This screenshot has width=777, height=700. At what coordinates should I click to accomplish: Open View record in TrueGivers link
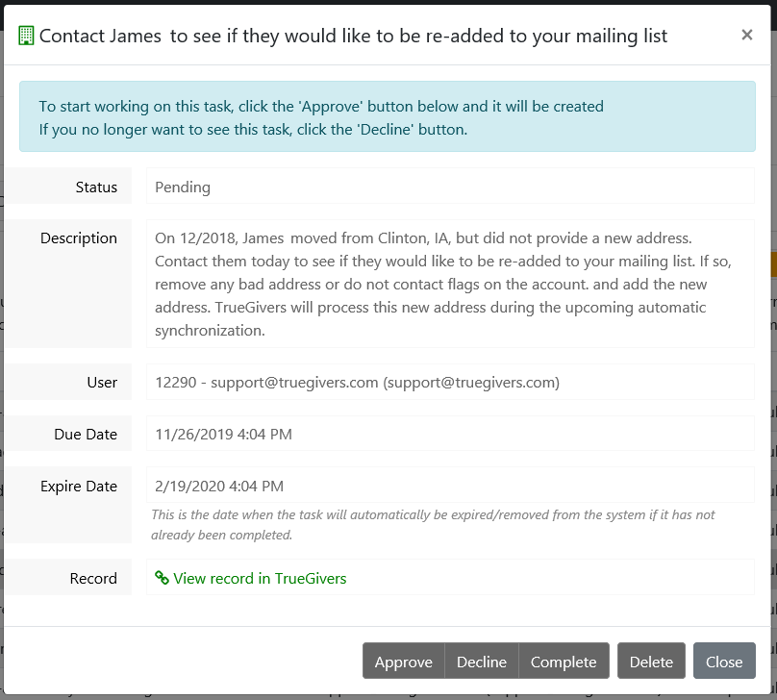260,579
